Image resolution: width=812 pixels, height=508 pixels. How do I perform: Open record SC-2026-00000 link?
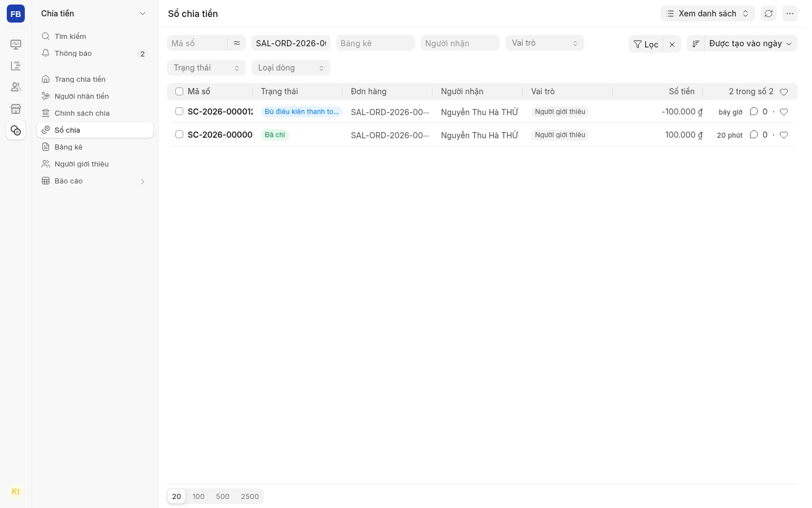pos(220,135)
